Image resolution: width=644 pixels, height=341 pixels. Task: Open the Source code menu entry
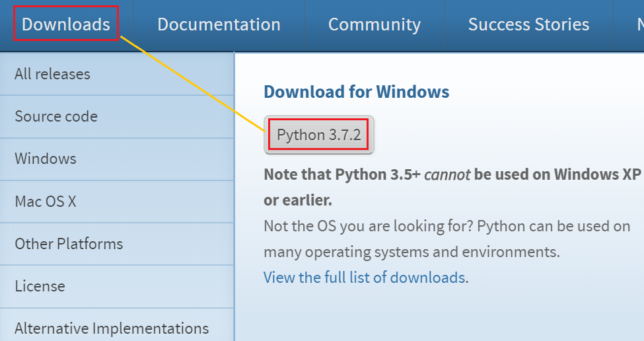coord(56,116)
